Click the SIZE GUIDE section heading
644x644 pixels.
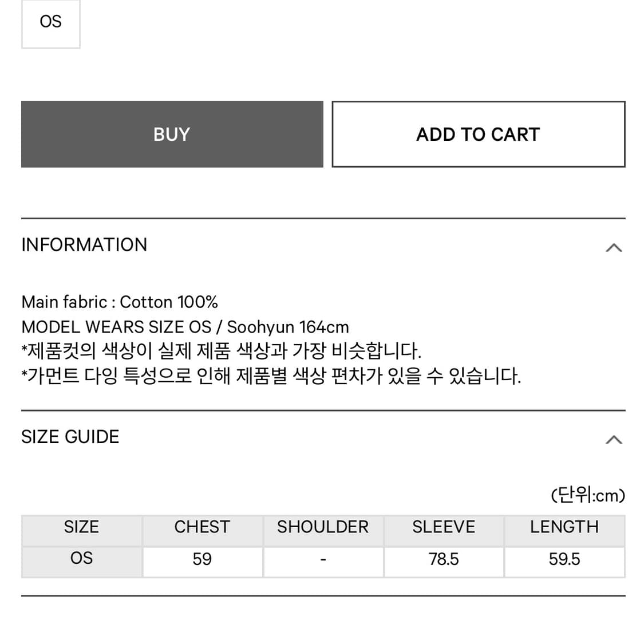tap(70, 436)
